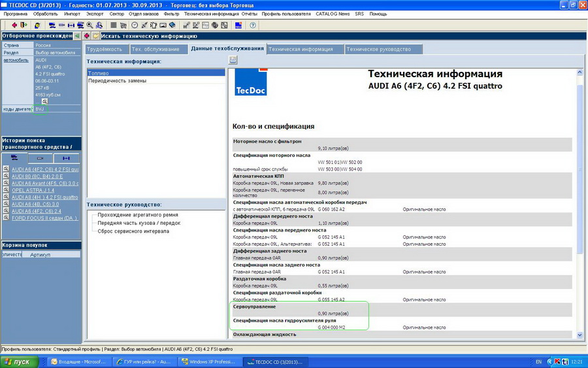Open the CATALOG News menu
This screenshot has height=368, width=588.
(333, 14)
